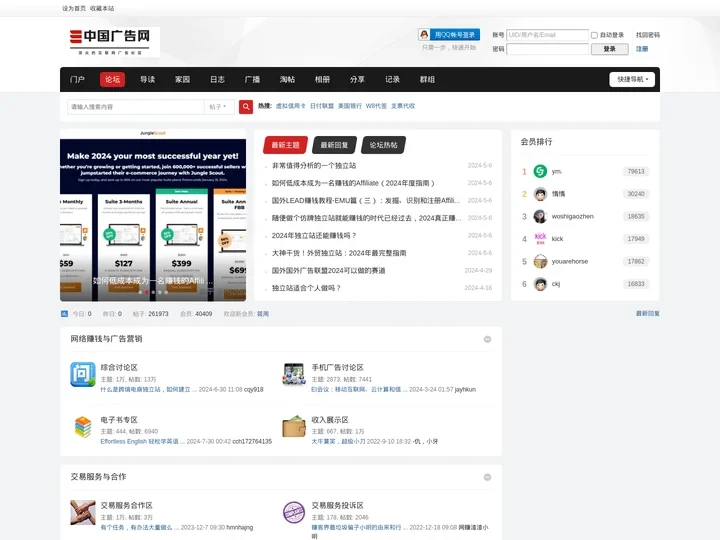The width and height of the screenshot is (720, 540).
Task: Open the 快捷导航 dropdown
Action: pos(632,79)
